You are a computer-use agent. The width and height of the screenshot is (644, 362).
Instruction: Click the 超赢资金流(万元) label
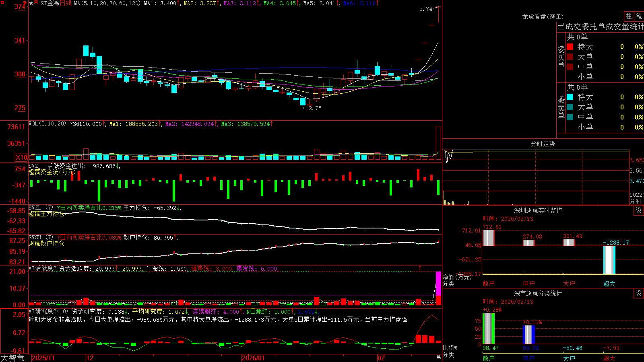pos(52,172)
